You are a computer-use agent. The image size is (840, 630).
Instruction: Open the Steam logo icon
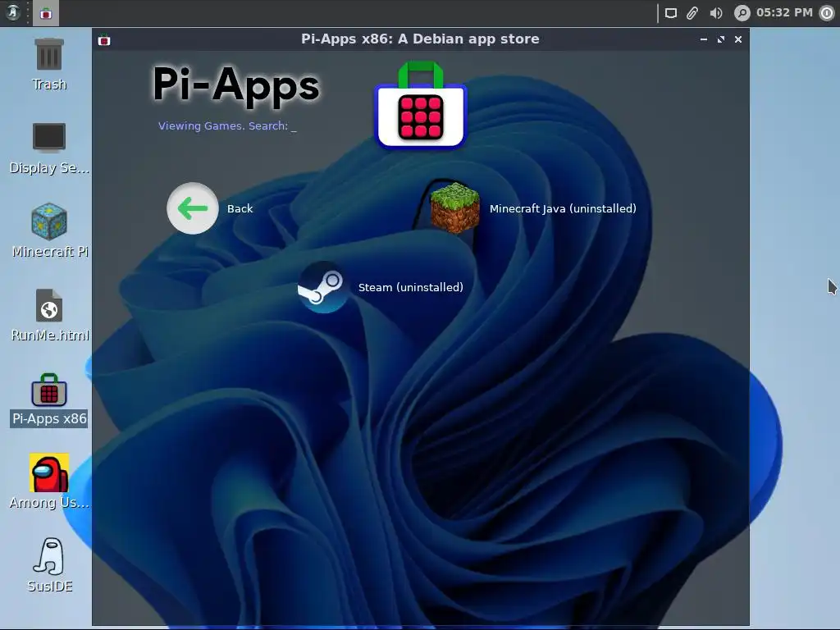322,287
